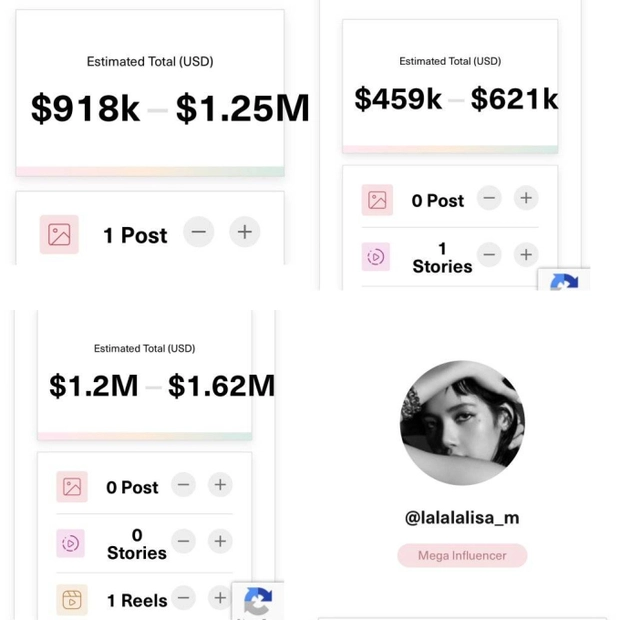620x620 pixels.
Task: Remove a reel using minus beside "1 Reels"
Action: [x=183, y=597]
